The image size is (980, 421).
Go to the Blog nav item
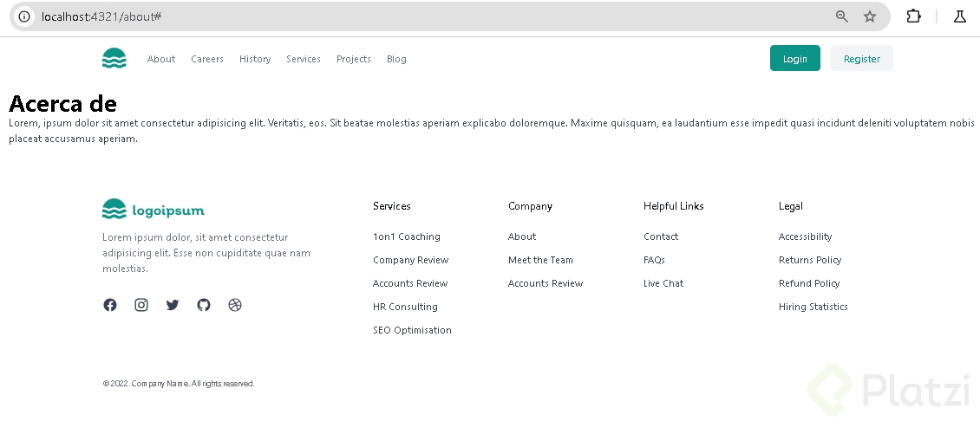[x=396, y=59]
